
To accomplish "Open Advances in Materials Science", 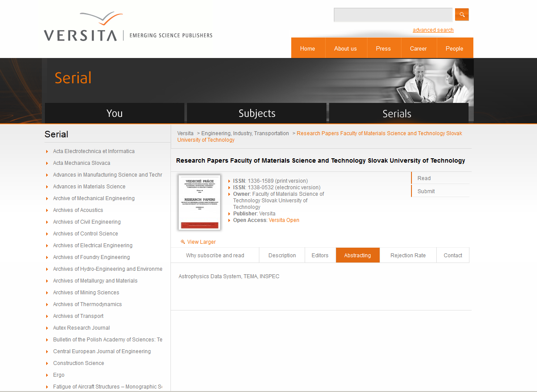I will click(x=89, y=187).
